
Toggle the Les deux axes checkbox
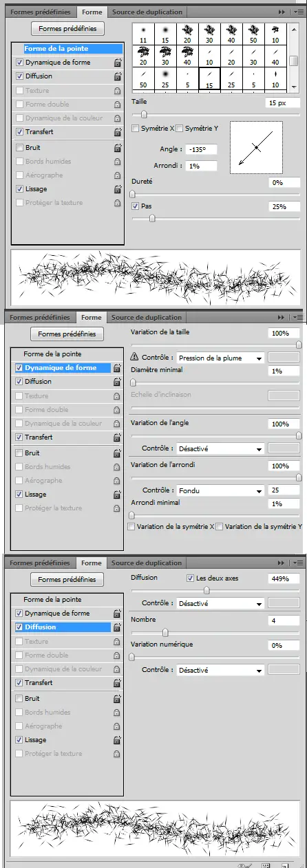pyautogui.click(x=191, y=578)
